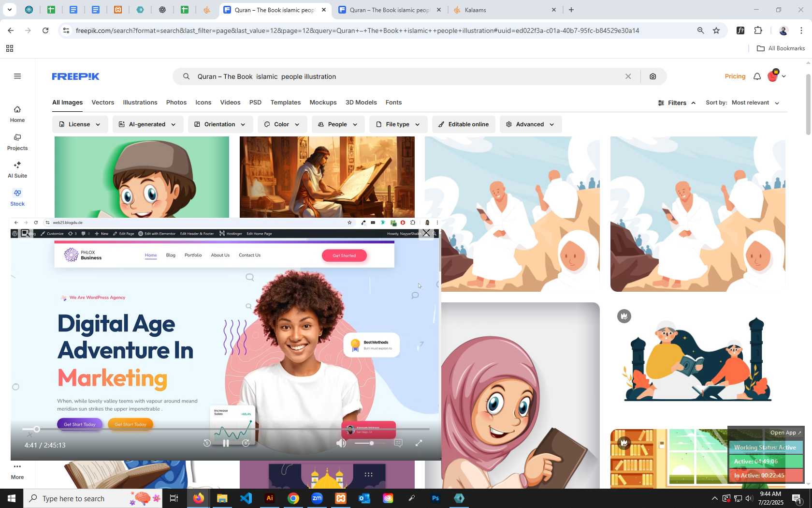
Task: Open Projects in the sidebar
Action: coord(17,142)
